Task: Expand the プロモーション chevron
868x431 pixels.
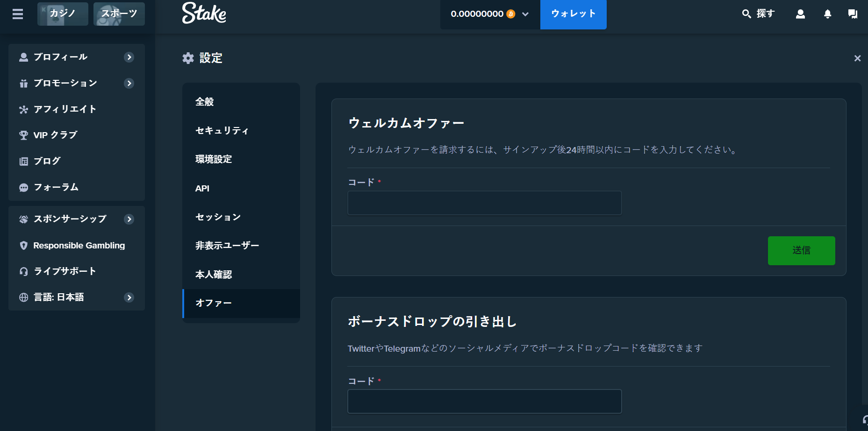Action: point(129,83)
